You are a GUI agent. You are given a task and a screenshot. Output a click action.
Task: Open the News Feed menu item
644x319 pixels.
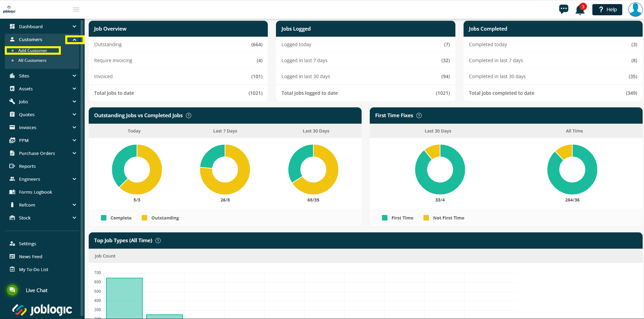(31, 256)
